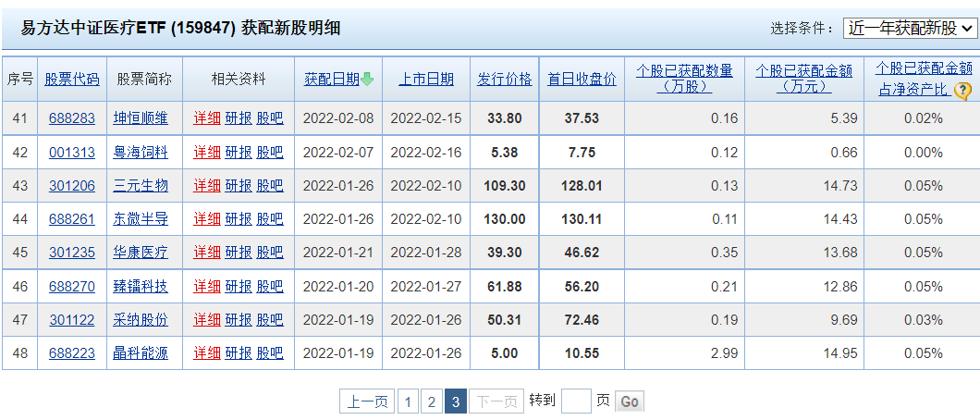Click 详细 for 坤恒顺维 row
980x420 pixels.
[207, 118]
